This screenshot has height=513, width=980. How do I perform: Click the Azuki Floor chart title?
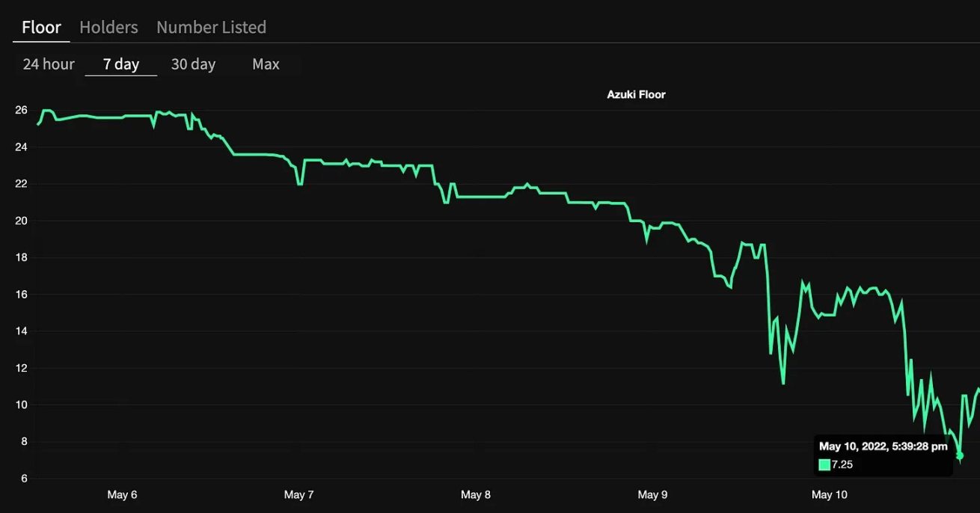click(x=636, y=95)
